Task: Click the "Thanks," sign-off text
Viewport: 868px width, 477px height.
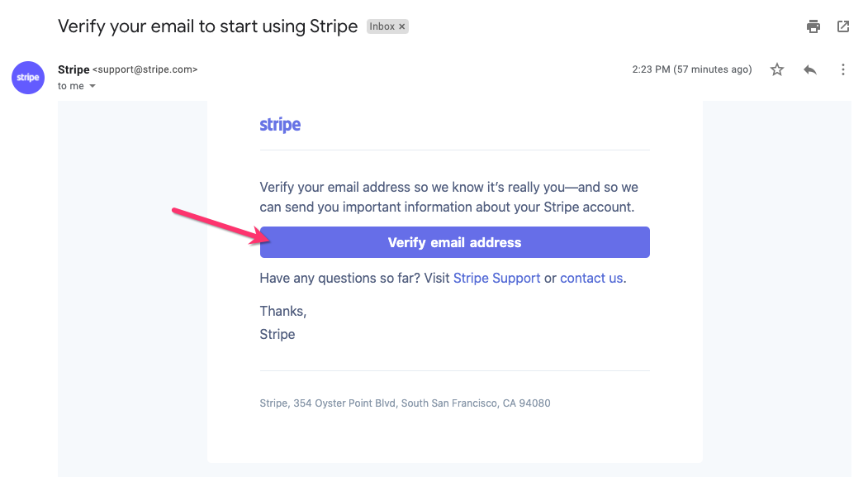Action: (x=282, y=312)
